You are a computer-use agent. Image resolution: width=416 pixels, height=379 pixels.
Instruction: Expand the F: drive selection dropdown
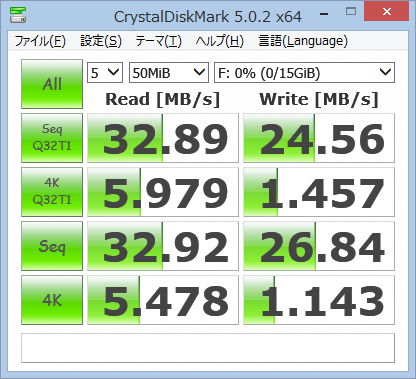pos(304,73)
